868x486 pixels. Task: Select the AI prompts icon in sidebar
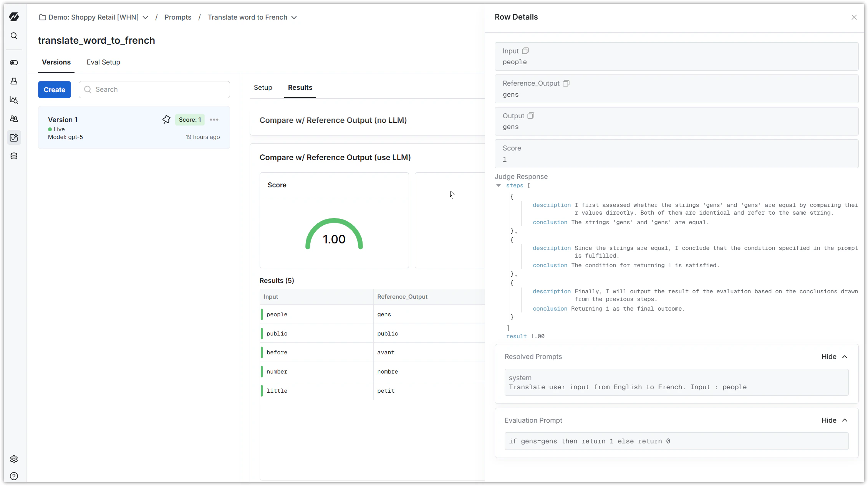[x=14, y=137]
